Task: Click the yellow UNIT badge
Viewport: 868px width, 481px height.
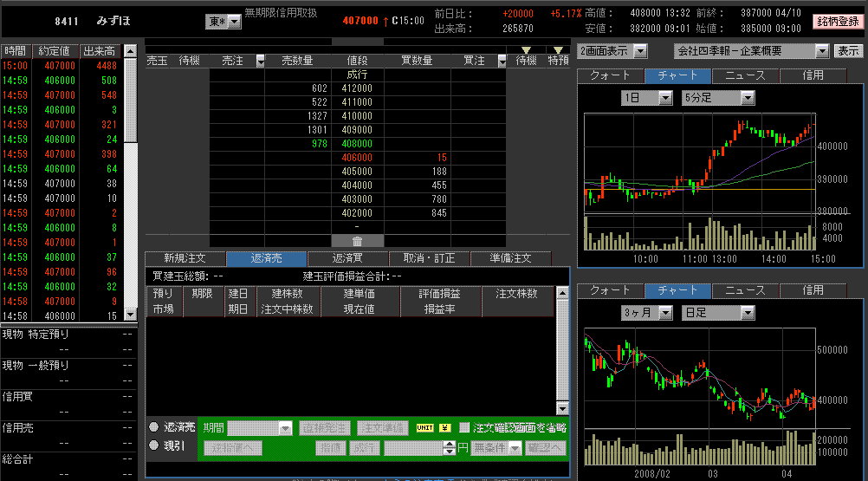Action: click(x=424, y=427)
